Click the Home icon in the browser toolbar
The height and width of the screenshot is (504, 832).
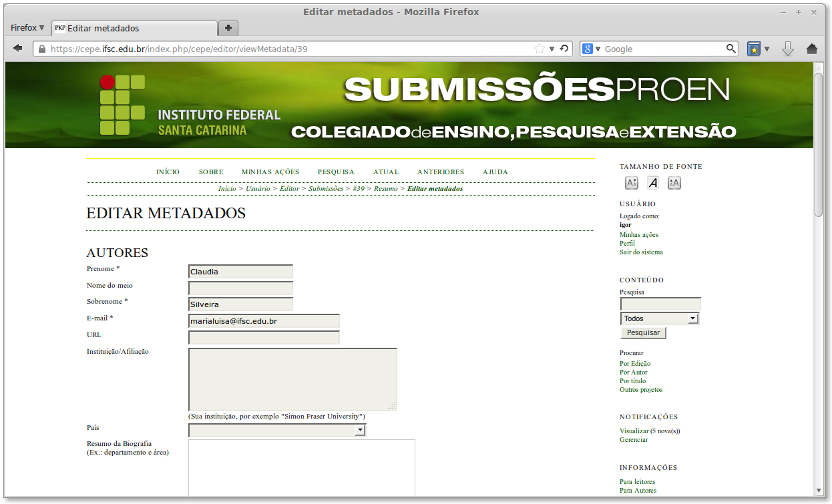(x=811, y=48)
